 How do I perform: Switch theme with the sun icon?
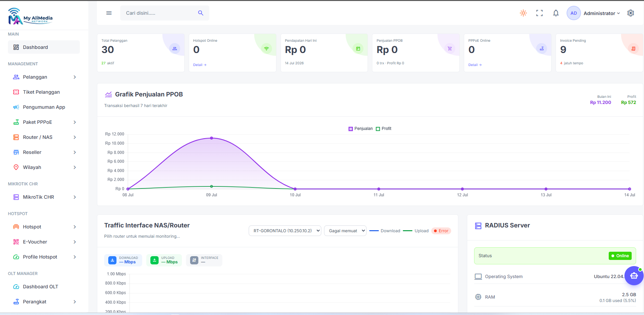point(523,13)
